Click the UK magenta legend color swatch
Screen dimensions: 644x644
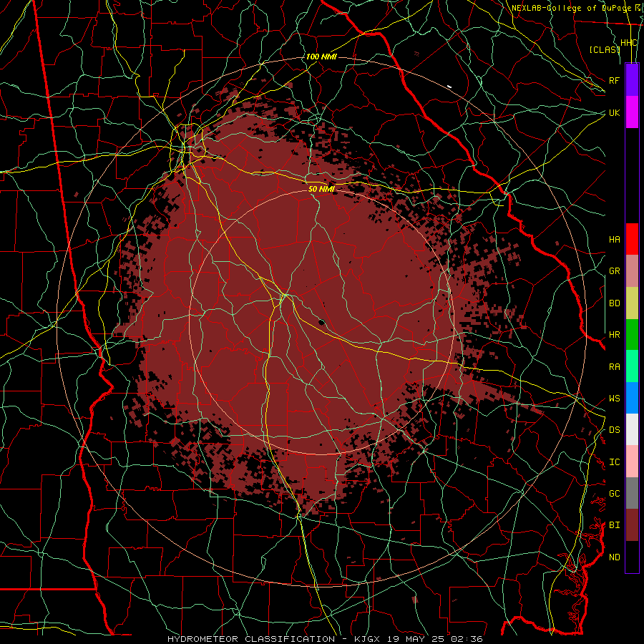coord(632,112)
